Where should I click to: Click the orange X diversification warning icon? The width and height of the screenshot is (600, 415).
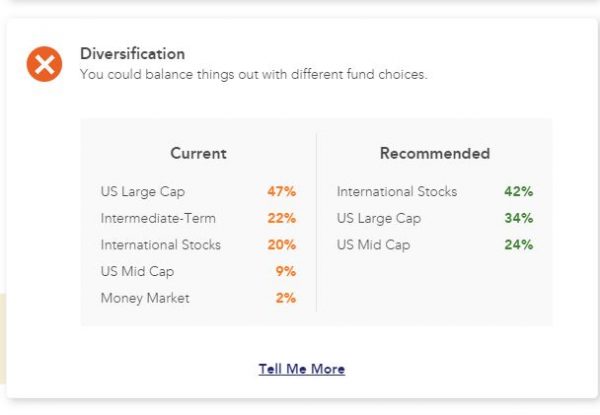coord(44,65)
